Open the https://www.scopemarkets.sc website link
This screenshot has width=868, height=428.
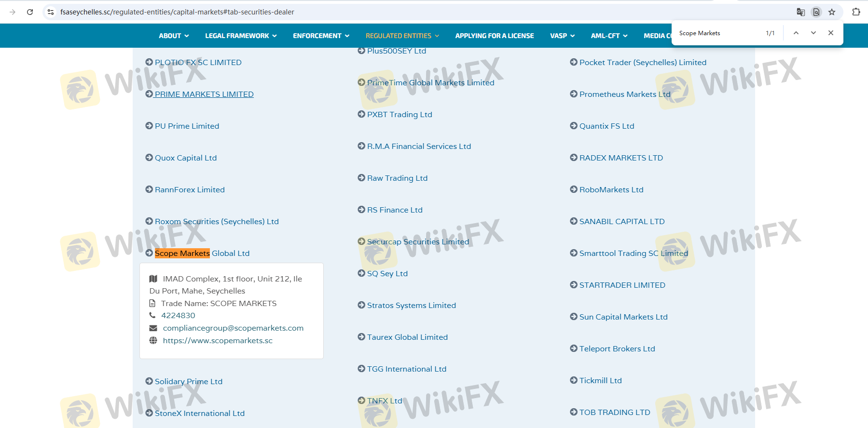[218, 340]
